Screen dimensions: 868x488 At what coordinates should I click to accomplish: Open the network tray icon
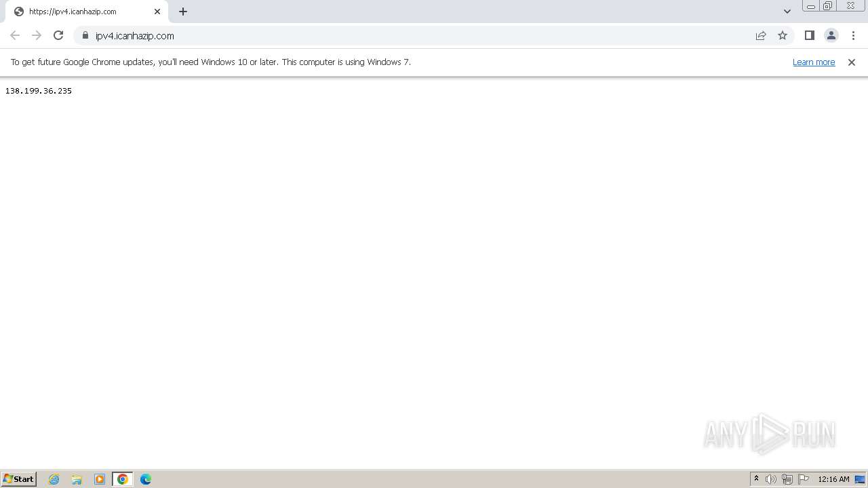pos(787,479)
